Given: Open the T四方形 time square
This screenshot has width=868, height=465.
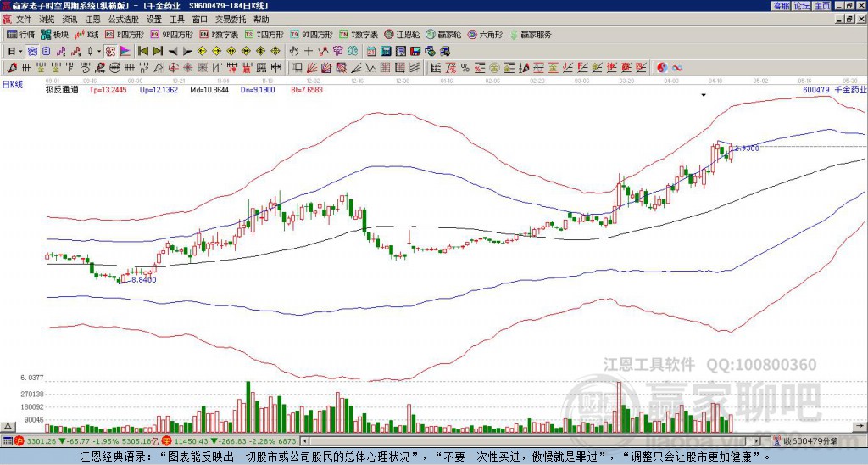Looking at the screenshot, I should pos(264,34).
